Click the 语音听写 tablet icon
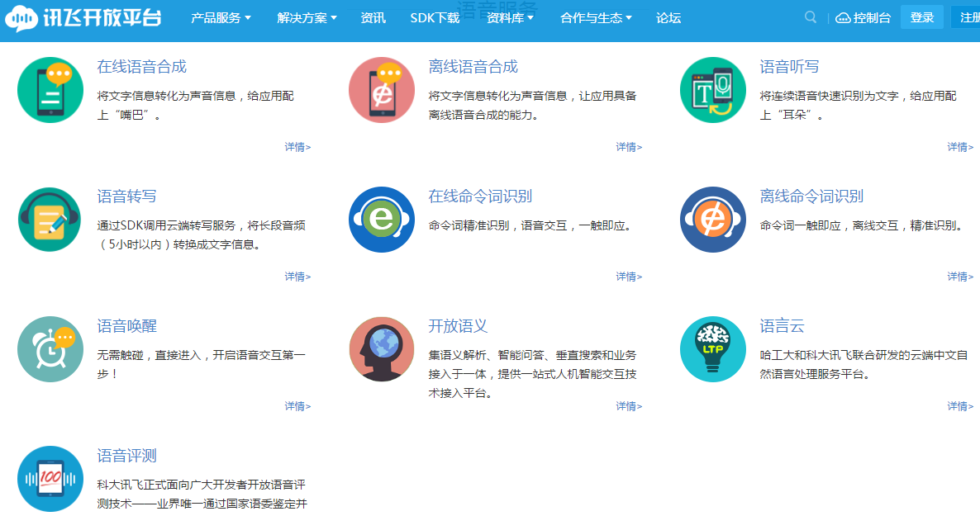This screenshot has width=980, height=516. point(712,90)
